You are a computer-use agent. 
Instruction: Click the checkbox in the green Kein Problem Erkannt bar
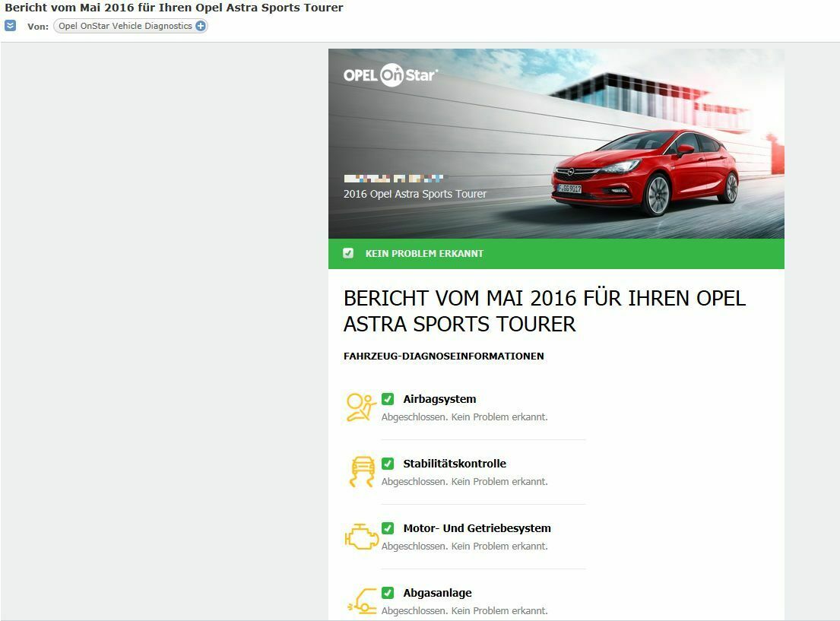(348, 253)
